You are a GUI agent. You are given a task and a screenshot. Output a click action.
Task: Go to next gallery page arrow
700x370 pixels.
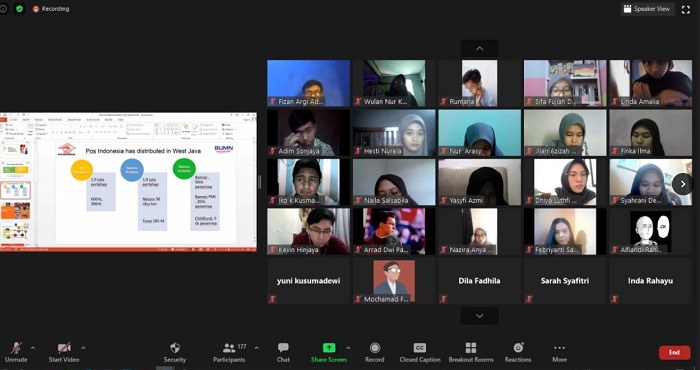click(x=682, y=183)
